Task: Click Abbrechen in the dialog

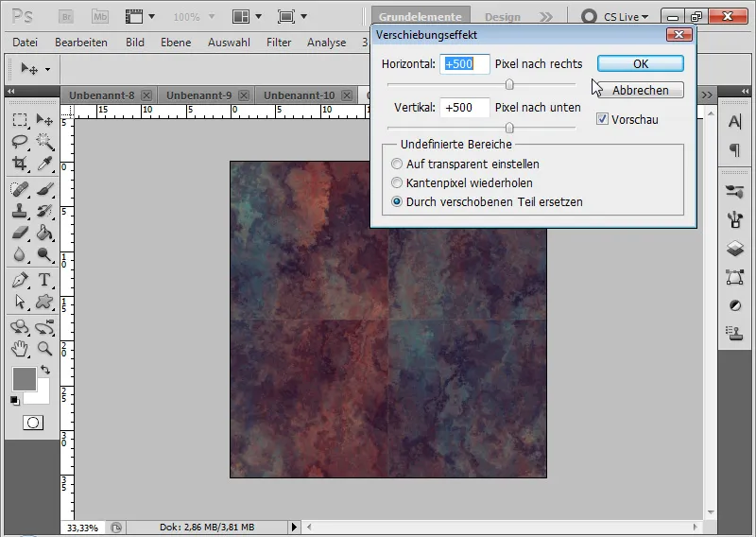Action: pos(641,90)
